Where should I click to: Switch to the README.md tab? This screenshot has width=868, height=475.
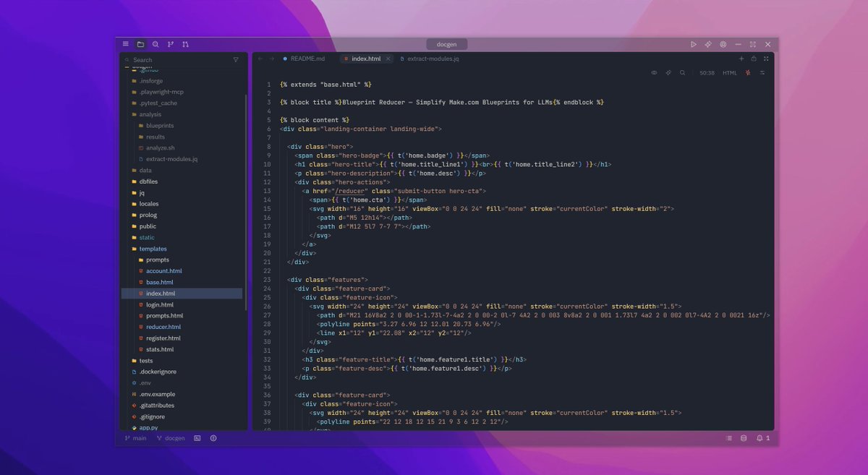point(304,59)
